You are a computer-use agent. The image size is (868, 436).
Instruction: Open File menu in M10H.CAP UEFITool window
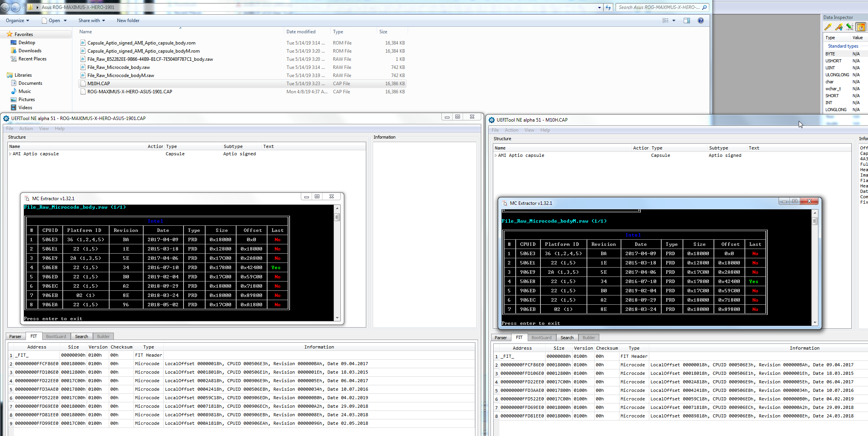tap(495, 130)
